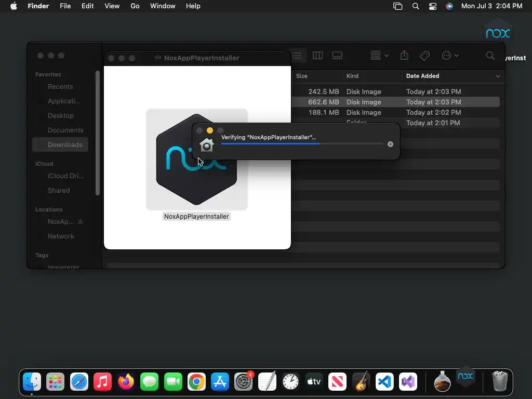Open the Apple menu

pyautogui.click(x=14, y=6)
